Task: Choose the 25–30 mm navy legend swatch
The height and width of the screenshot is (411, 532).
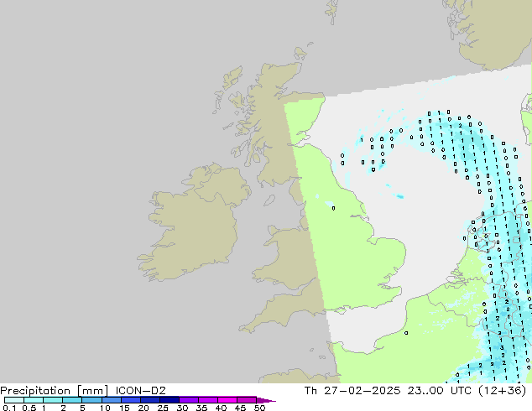Action: pos(169,400)
